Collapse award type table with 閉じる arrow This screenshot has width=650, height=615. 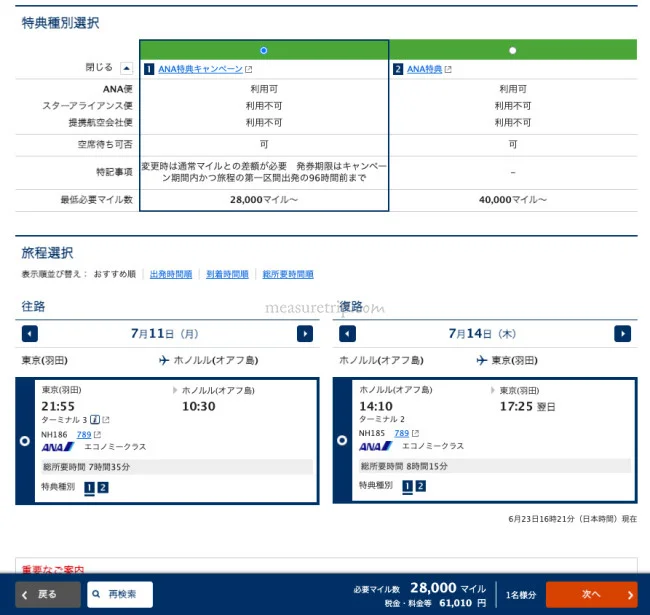click(x=126, y=68)
